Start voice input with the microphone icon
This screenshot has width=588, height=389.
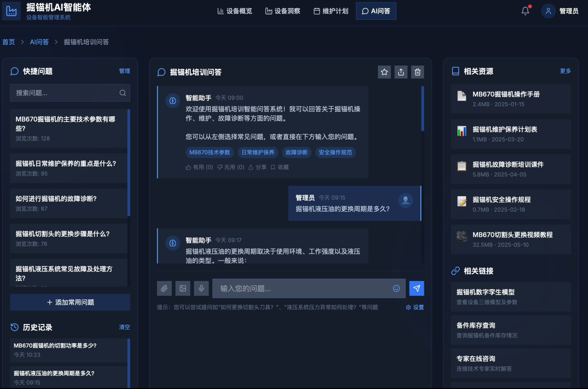(201, 288)
